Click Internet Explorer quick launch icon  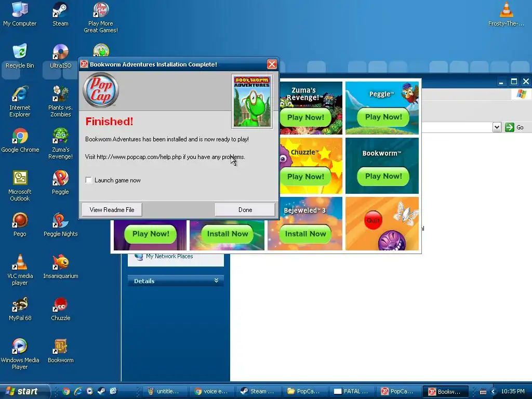78,391
